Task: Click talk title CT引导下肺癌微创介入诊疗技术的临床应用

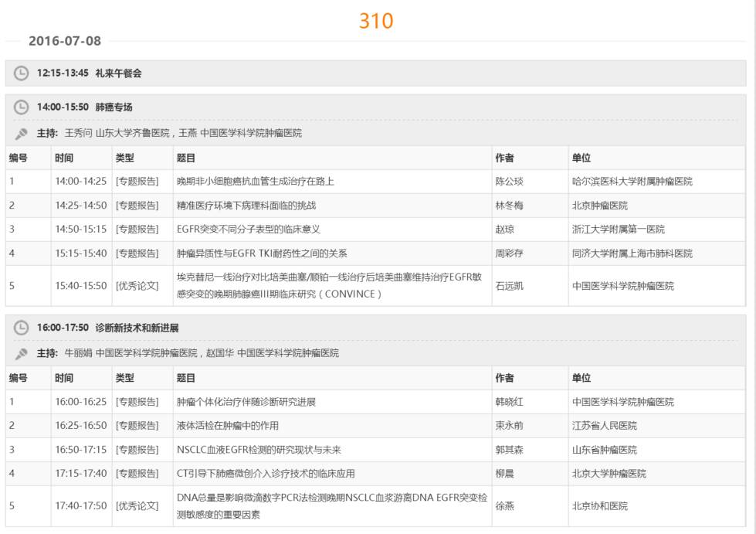Action: pos(266,473)
